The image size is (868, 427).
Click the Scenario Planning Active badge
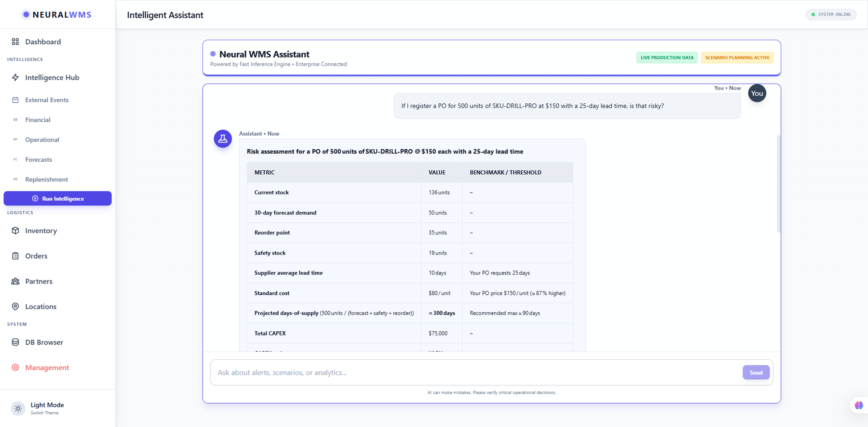coord(737,58)
